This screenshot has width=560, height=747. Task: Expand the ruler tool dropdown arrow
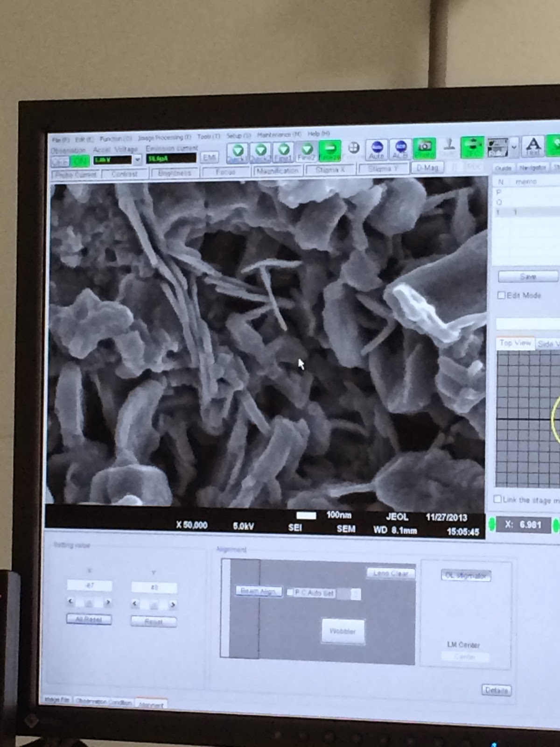pyautogui.click(x=514, y=147)
